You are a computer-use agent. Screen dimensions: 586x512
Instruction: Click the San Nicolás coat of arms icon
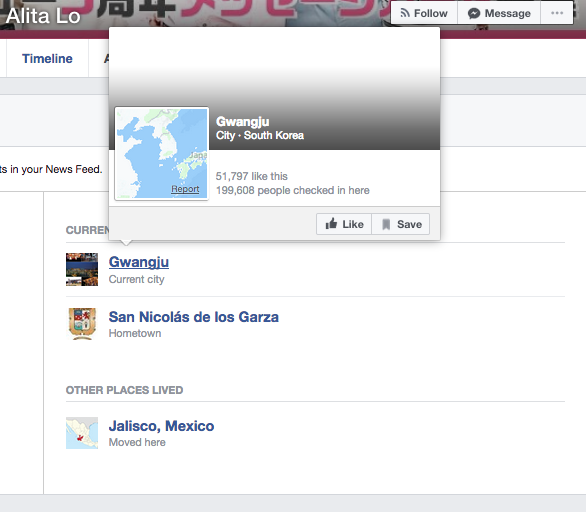82,324
